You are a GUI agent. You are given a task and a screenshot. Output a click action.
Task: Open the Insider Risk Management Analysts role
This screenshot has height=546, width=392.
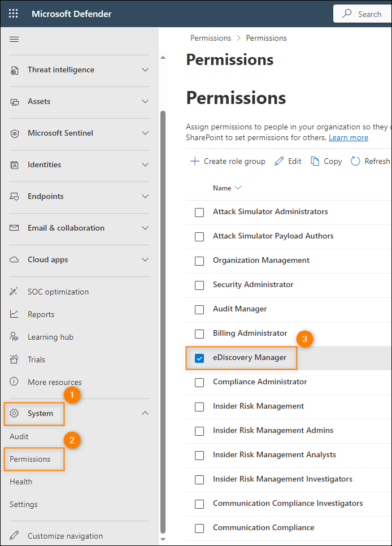coord(275,455)
